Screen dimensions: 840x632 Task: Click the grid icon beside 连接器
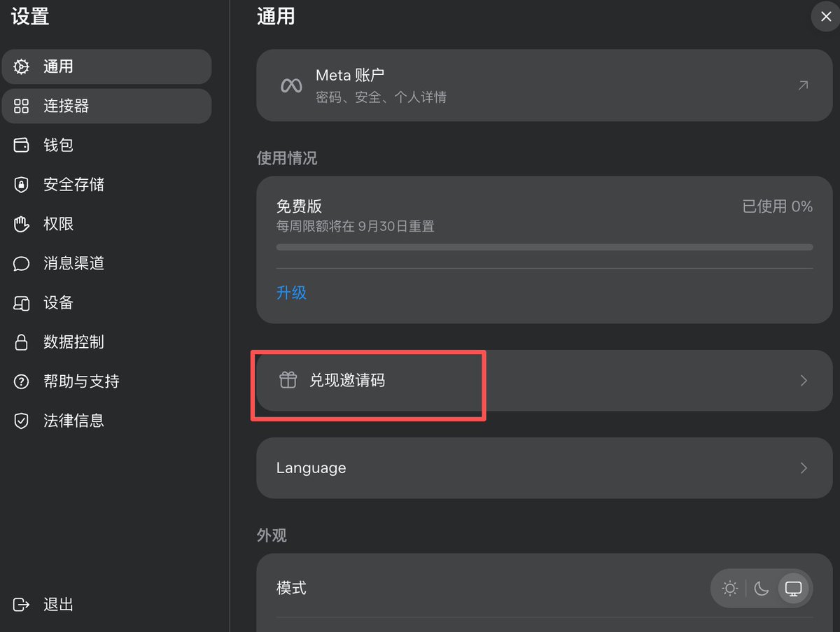pos(22,106)
